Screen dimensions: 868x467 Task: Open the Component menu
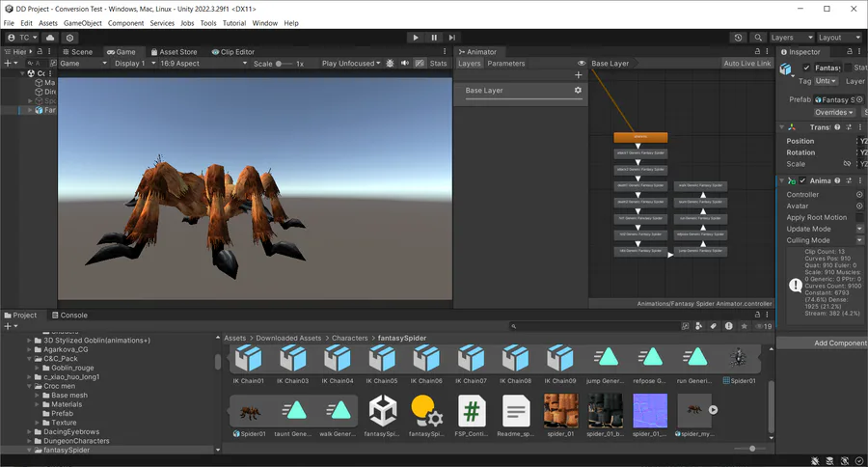[125, 23]
